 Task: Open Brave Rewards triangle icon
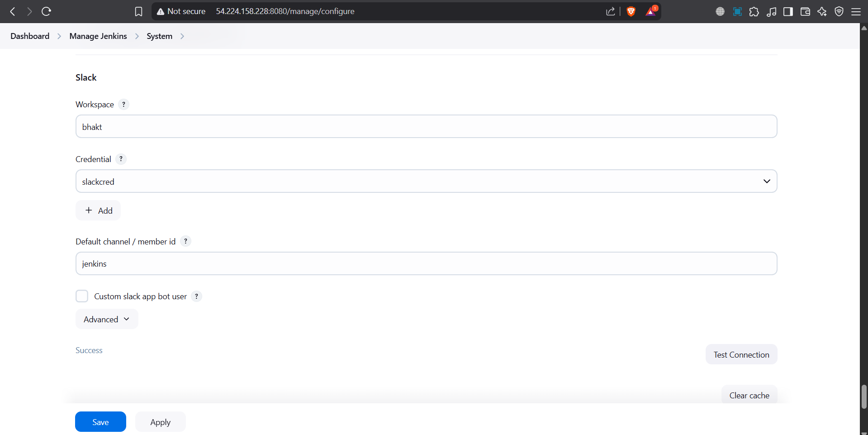pos(651,11)
